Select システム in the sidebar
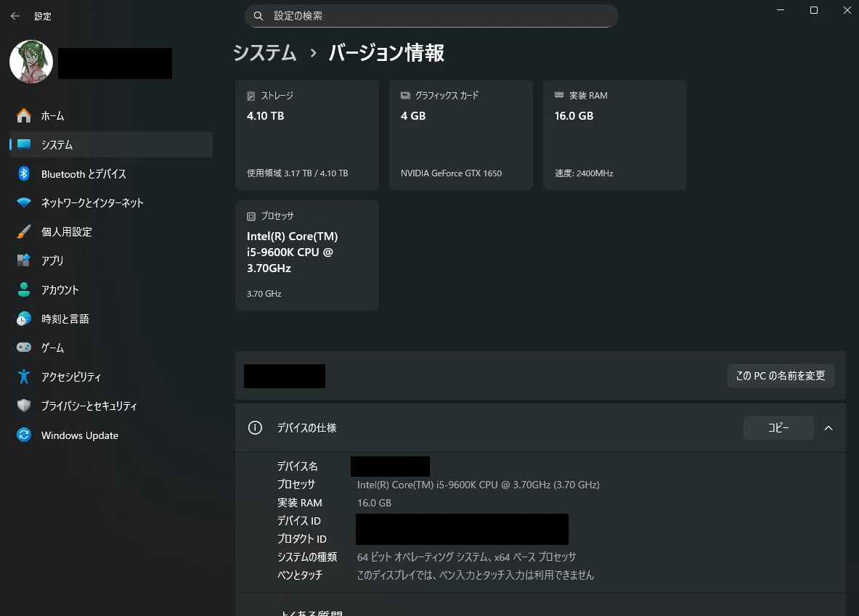859x616 pixels. (110, 144)
